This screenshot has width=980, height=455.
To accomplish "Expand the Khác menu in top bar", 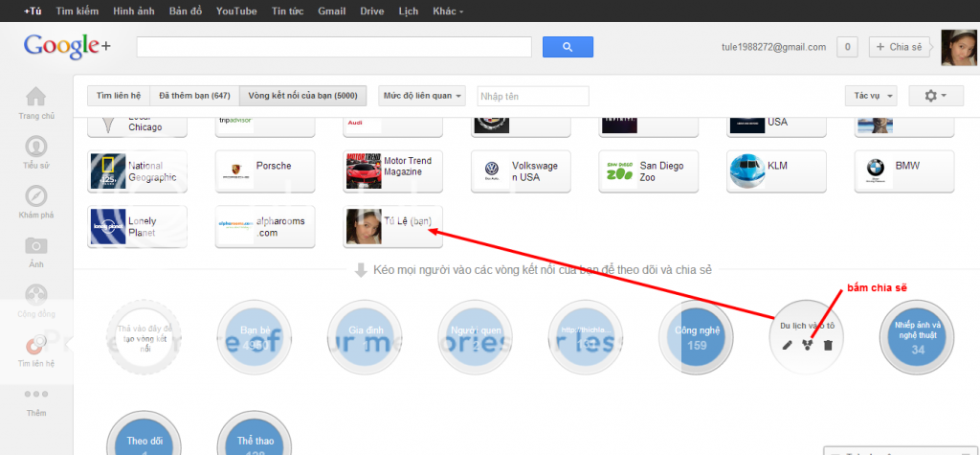I will click(447, 11).
